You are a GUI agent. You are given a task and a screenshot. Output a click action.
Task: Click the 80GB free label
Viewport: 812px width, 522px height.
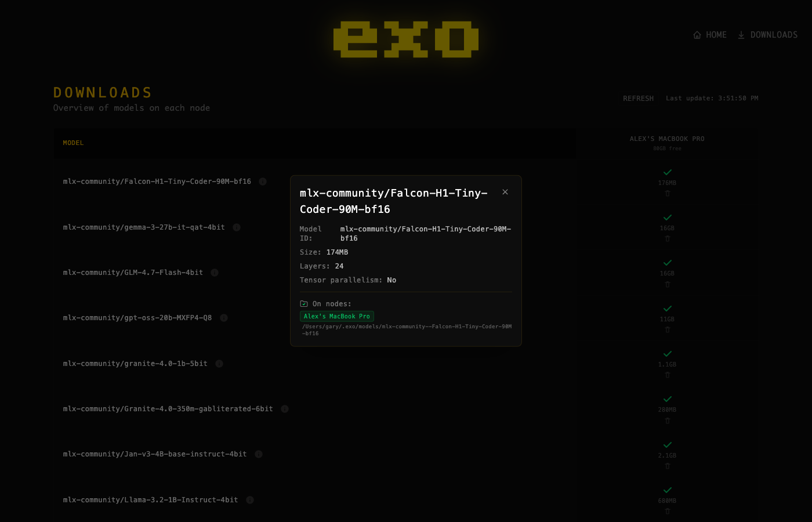[667, 148]
